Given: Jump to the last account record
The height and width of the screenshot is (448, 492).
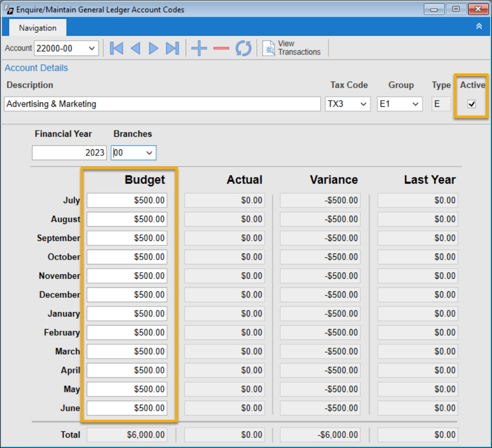Looking at the screenshot, I should point(172,48).
